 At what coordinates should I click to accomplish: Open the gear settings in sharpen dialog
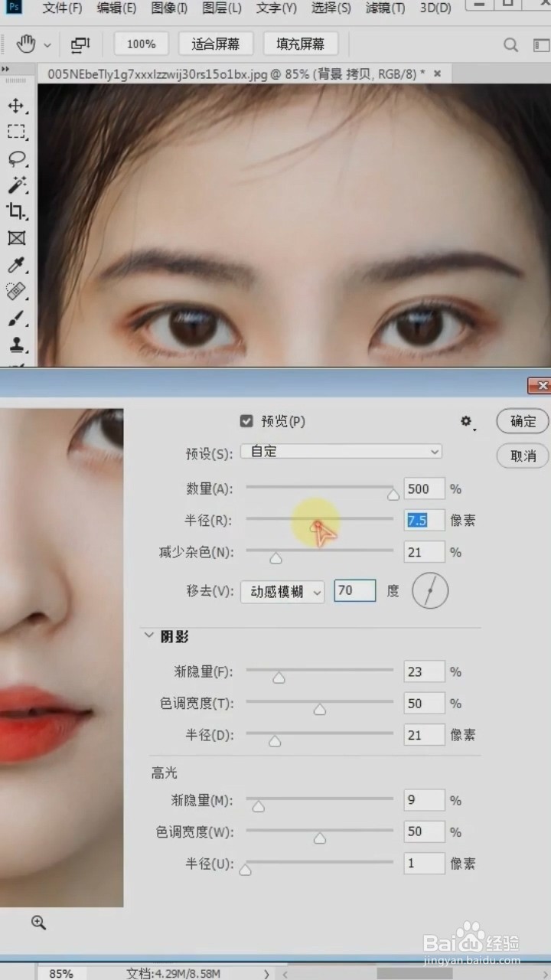[466, 422]
